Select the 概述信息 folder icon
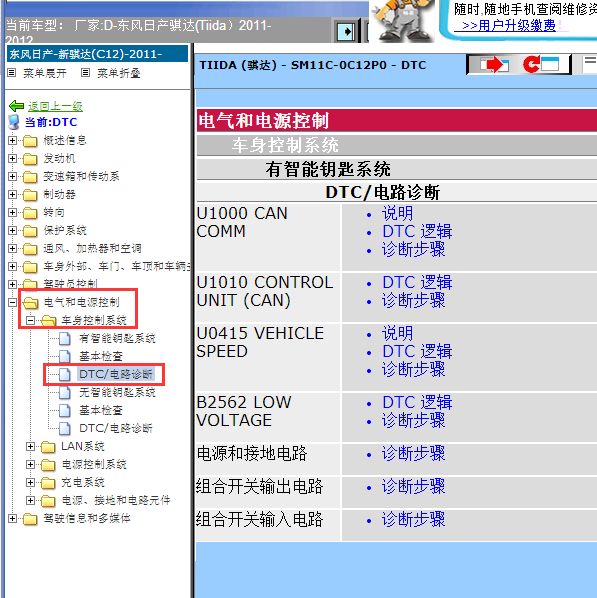The width and height of the screenshot is (597, 598). [30, 141]
